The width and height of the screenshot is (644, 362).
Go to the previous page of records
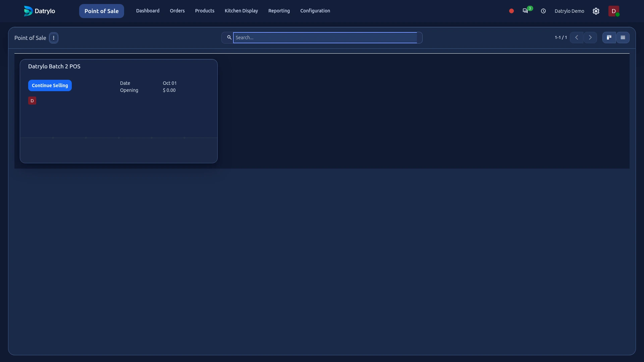tap(577, 38)
